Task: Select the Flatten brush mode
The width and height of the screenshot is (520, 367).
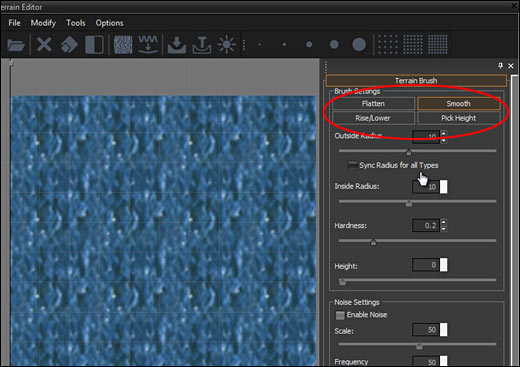Action: coord(373,104)
